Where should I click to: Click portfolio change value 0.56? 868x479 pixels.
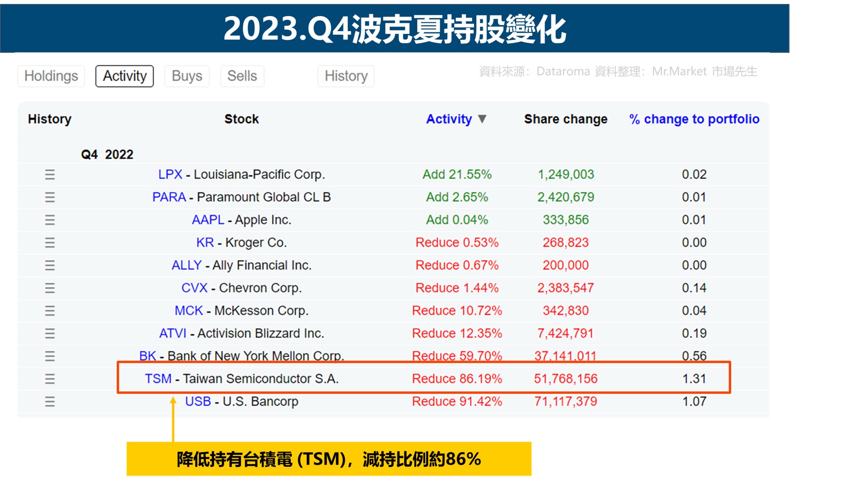[694, 355]
